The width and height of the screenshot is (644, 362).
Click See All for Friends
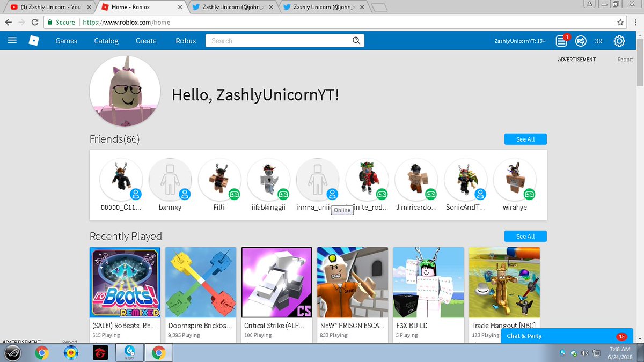[x=525, y=139]
